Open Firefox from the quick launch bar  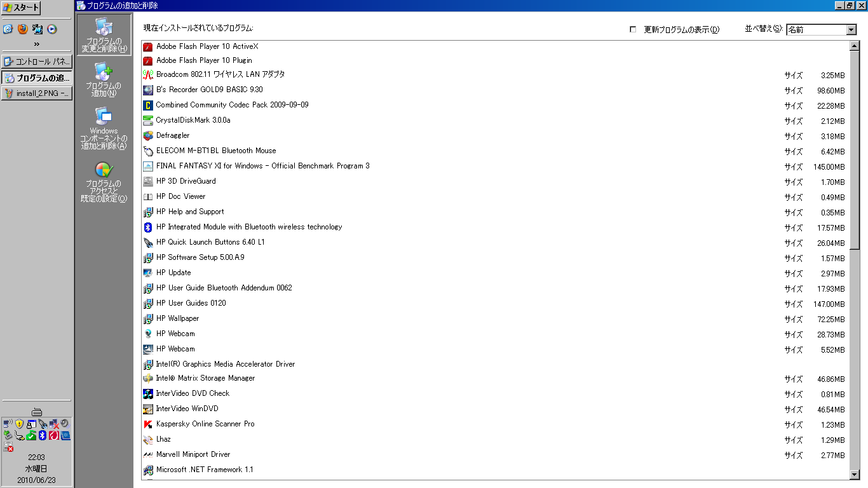click(23, 29)
